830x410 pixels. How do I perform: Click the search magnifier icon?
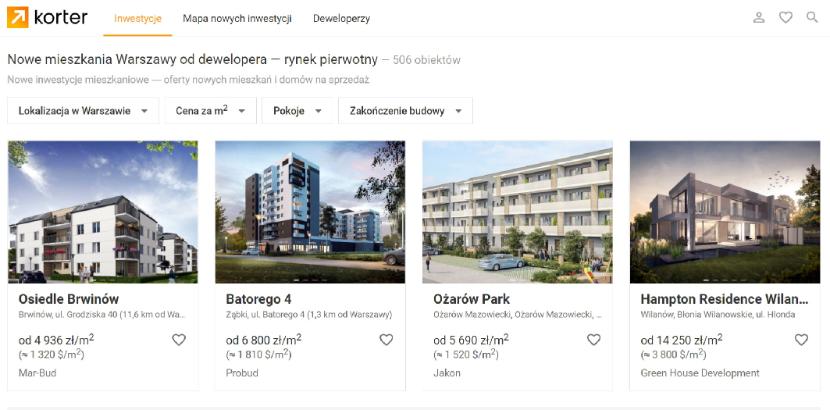(812, 17)
